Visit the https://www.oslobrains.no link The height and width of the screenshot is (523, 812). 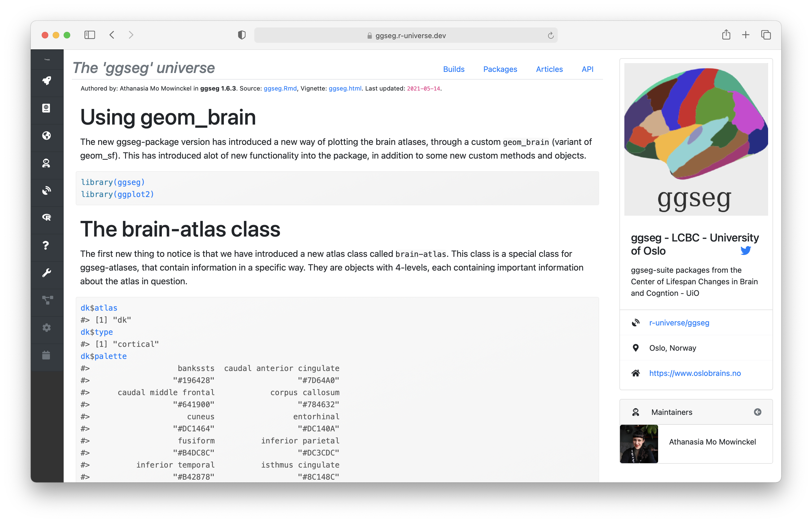695,373
